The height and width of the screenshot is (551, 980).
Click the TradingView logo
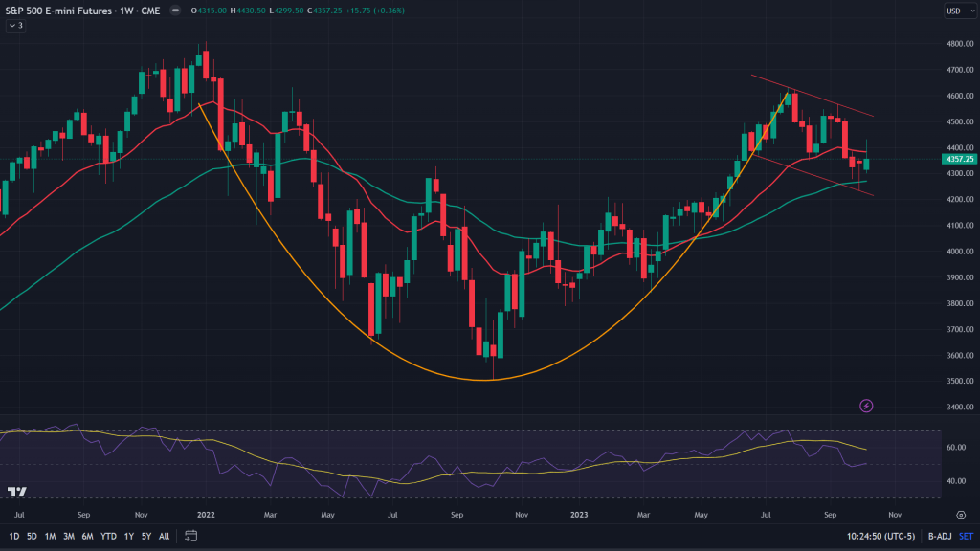[x=16, y=492]
